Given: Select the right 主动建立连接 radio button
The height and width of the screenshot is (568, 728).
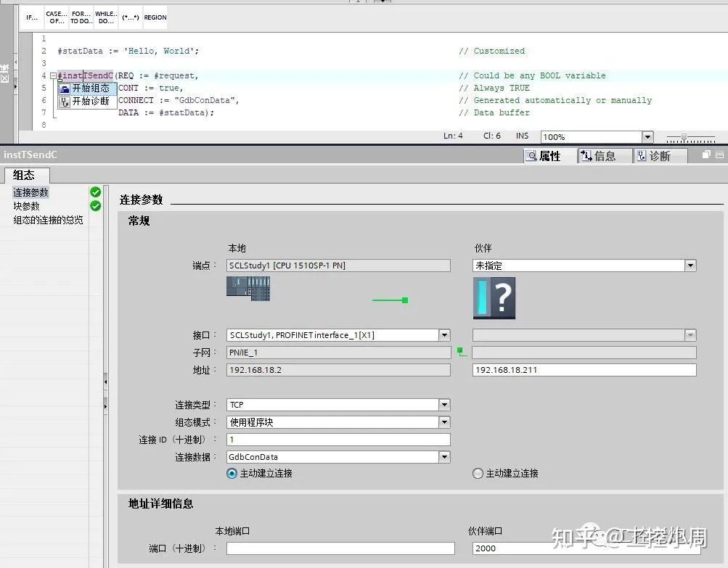Looking at the screenshot, I should 478,473.
